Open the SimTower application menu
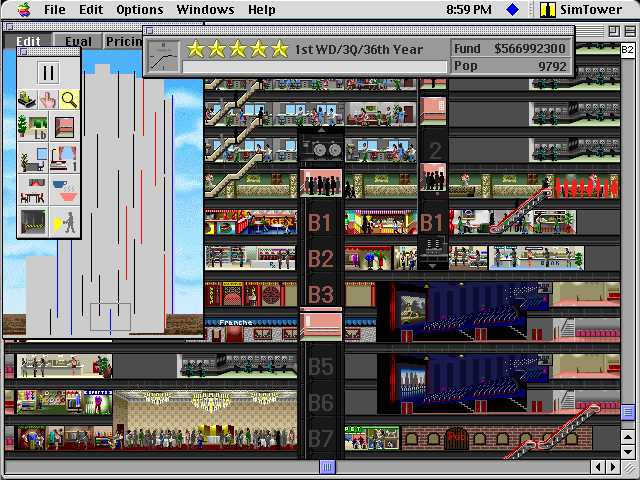The width and height of the screenshot is (640, 480). coord(581,9)
